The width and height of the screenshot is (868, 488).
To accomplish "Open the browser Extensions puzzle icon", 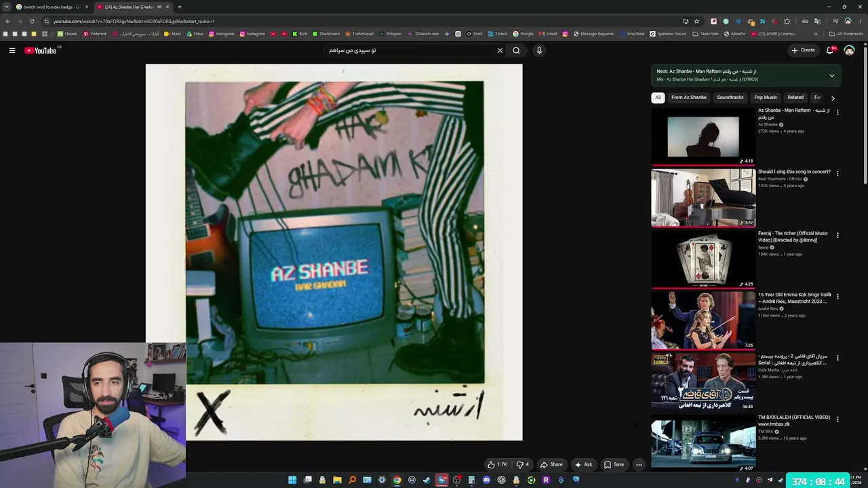I will 787,21.
